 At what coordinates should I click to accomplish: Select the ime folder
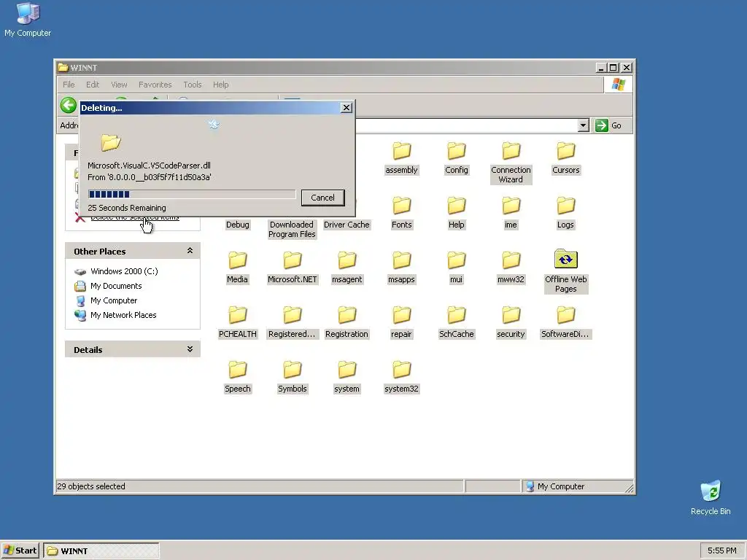pyautogui.click(x=511, y=214)
